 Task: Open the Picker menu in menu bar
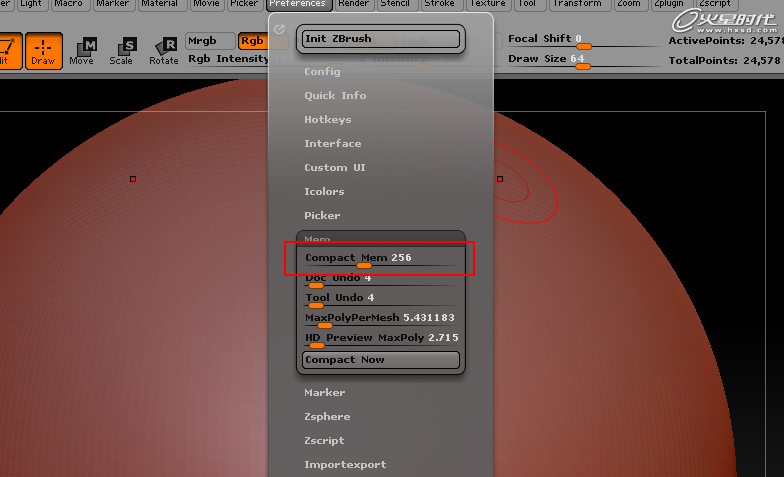pyautogui.click(x=244, y=4)
